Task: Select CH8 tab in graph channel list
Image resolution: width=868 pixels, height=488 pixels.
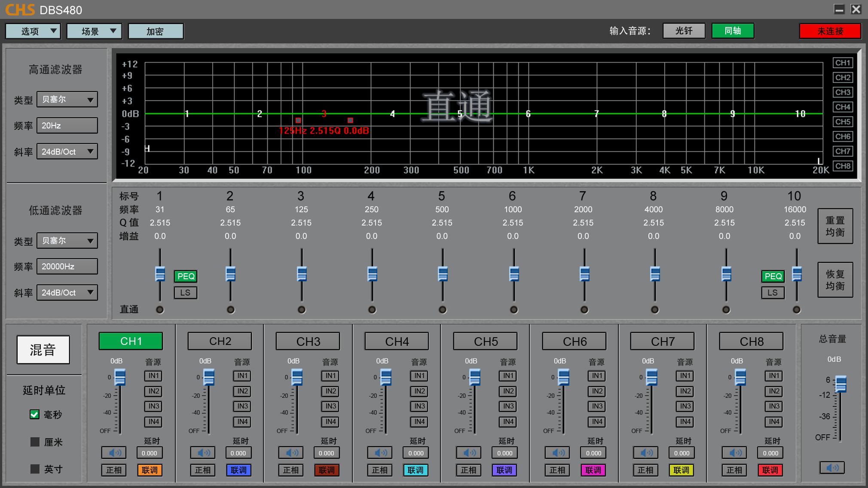Action: [x=843, y=166]
